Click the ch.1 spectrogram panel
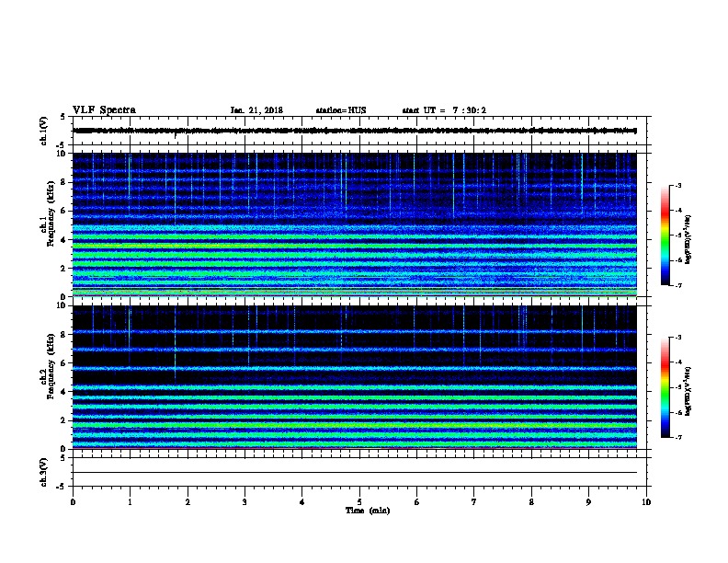This screenshot has width=728, height=563. click(x=355, y=224)
